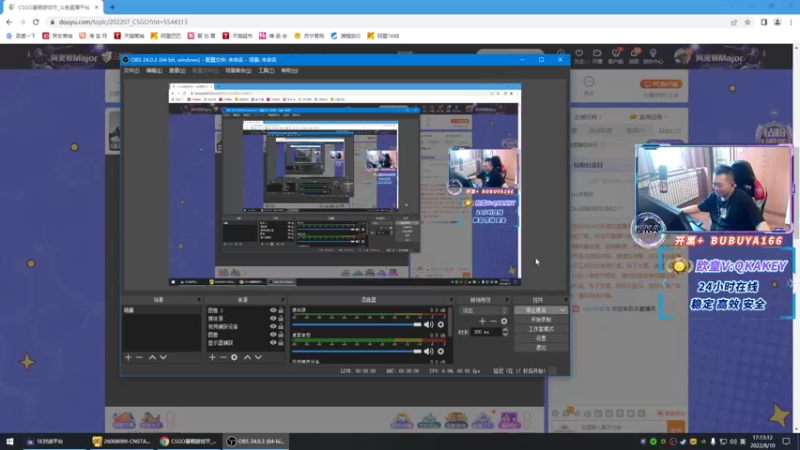Open new Chrome tab with plus
Screen dimensions: 800x450
coord(112,7)
